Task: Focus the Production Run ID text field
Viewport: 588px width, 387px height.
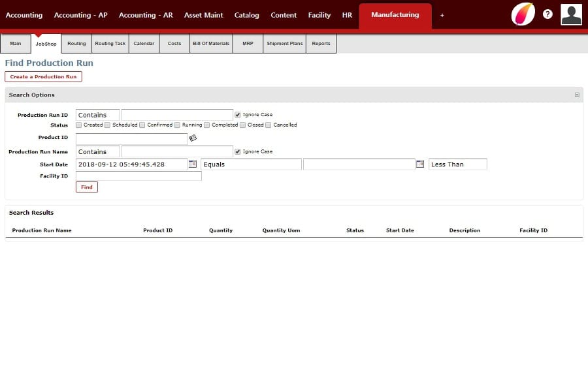Action: pyautogui.click(x=177, y=115)
